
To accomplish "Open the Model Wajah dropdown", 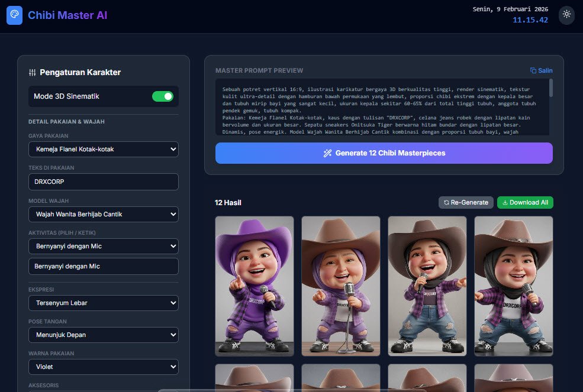I will coord(104,215).
